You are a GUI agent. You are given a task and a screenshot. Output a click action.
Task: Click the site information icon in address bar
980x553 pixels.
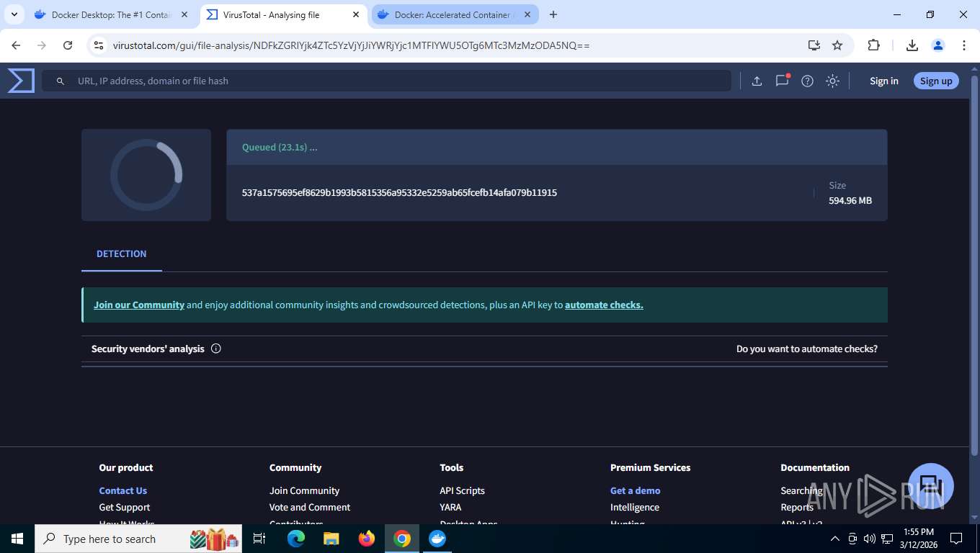pyautogui.click(x=99, y=45)
